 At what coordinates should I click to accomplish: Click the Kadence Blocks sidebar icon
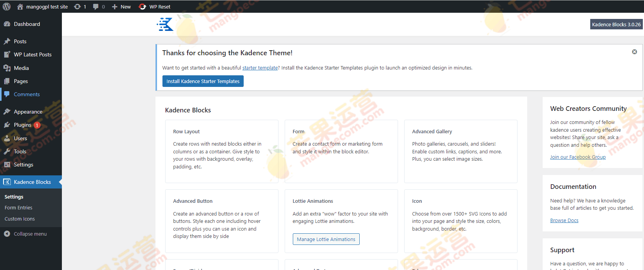click(x=7, y=182)
